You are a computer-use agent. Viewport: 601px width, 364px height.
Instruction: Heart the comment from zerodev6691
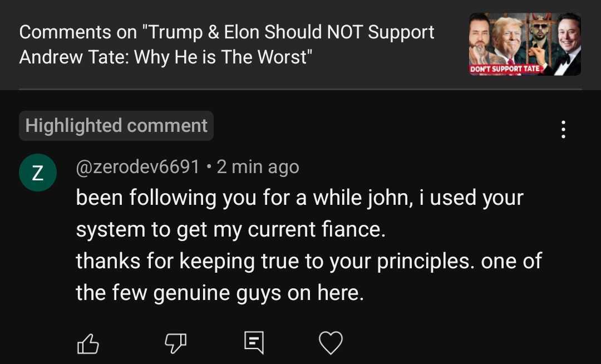(331, 343)
